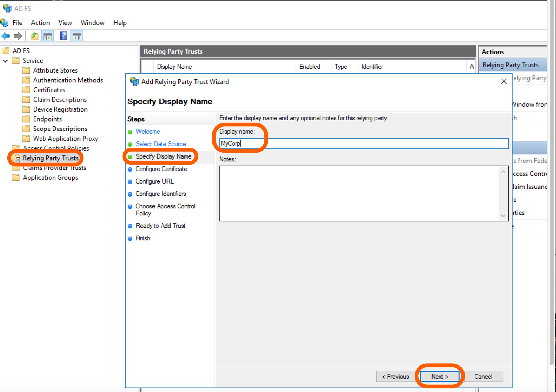
Task: Click inside the Notes text area
Action: click(x=360, y=194)
